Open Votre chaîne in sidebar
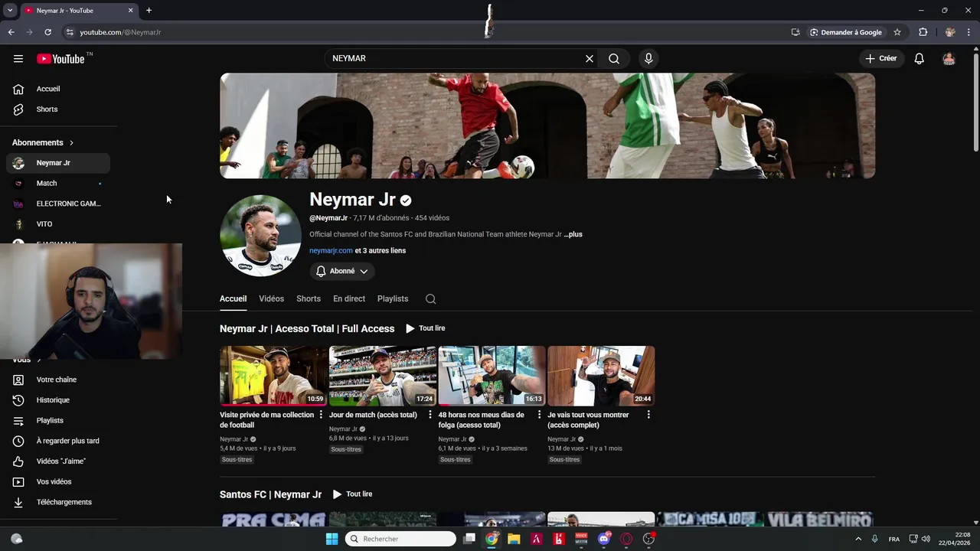Screen dimensions: 980x551 coord(58,380)
